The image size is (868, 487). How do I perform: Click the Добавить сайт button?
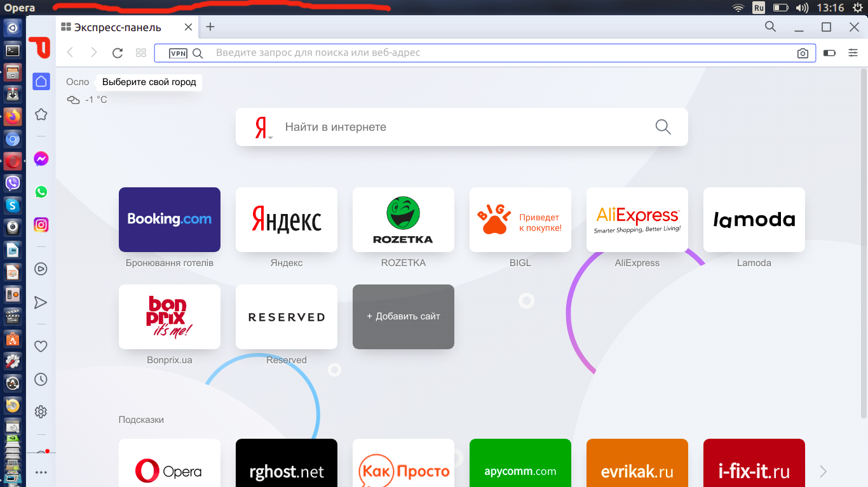[403, 316]
